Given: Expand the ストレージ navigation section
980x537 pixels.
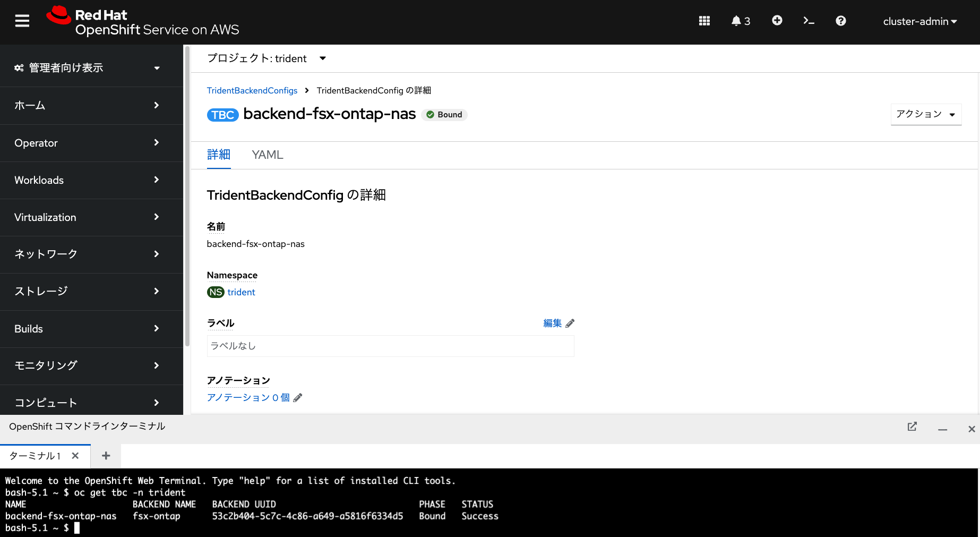Looking at the screenshot, I should (91, 292).
